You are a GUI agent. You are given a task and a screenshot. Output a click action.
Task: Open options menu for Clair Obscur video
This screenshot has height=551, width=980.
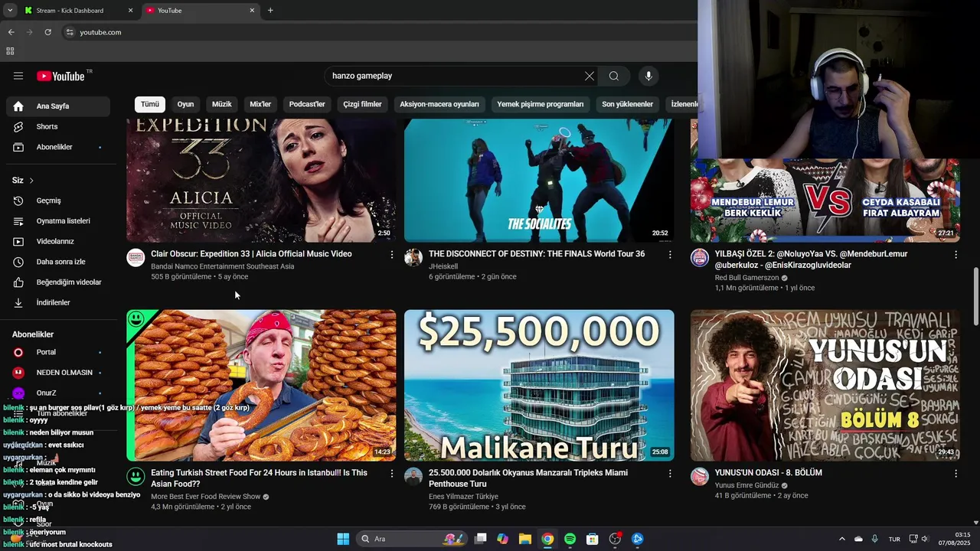point(392,254)
